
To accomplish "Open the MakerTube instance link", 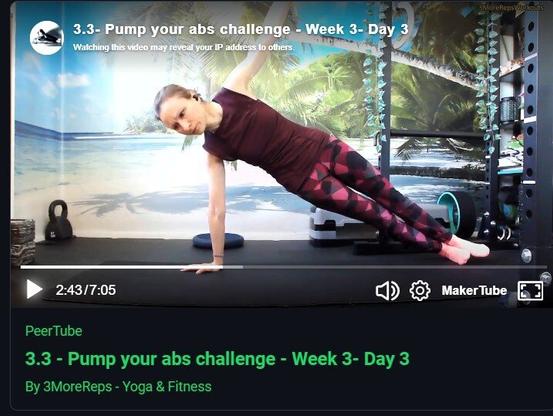I will tap(474, 290).
